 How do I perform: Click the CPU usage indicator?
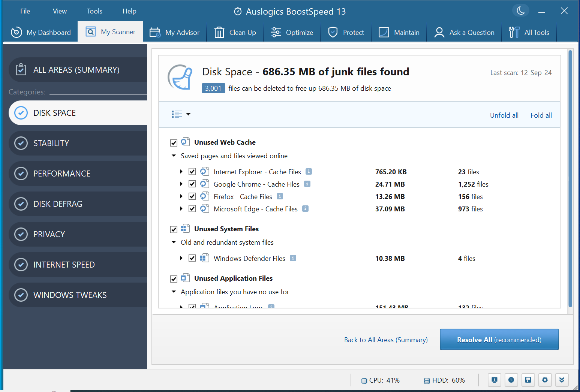click(380, 380)
